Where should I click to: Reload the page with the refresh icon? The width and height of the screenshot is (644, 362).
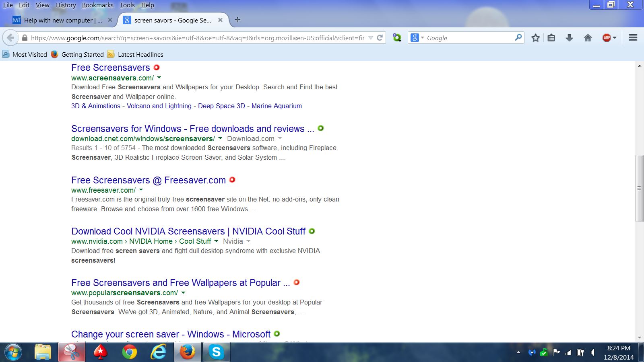[380, 38]
